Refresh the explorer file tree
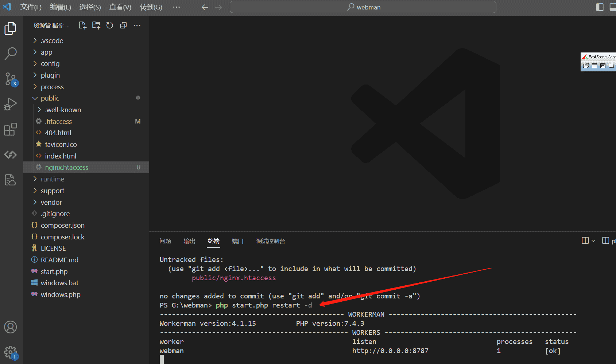This screenshot has height=364, width=616. (x=110, y=25)
